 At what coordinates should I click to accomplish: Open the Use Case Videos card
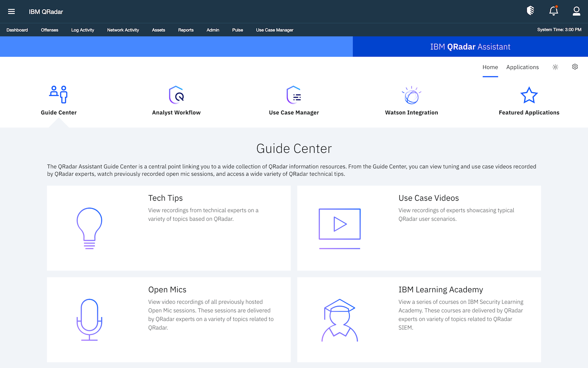tap(419, 228)
